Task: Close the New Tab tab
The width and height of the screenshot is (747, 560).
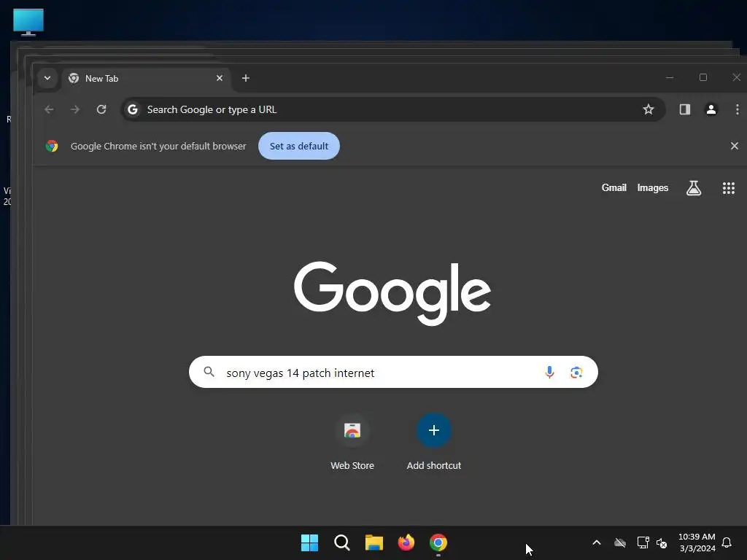Action: (x=220, y=78)
